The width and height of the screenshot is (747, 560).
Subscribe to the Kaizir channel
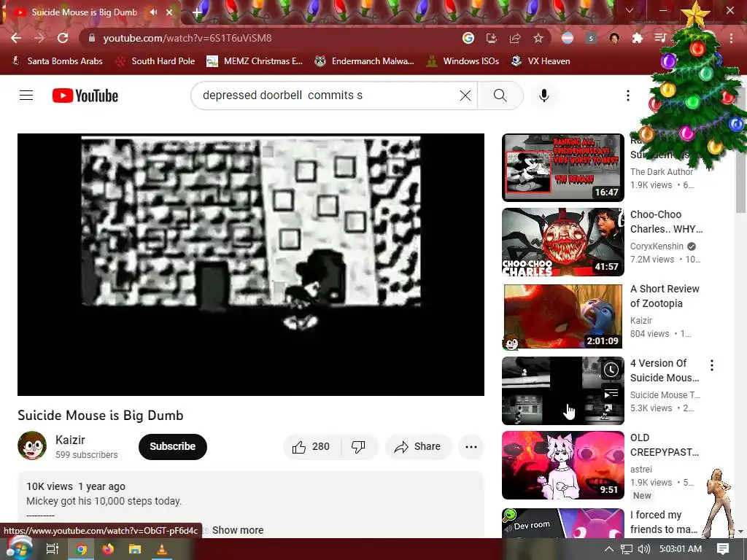pyautogui.click(x=172, y=447)
